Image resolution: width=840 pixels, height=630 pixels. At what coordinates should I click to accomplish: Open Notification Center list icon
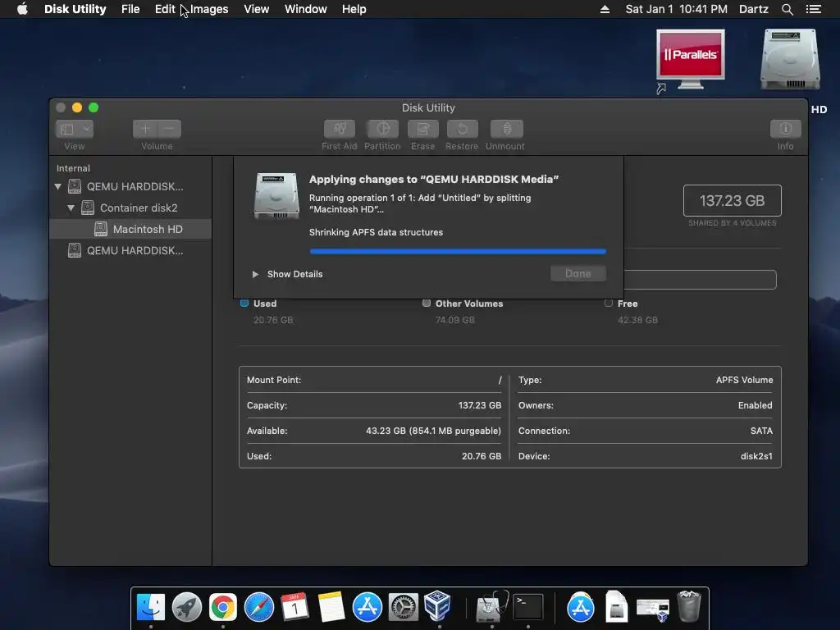click(814, 9)
